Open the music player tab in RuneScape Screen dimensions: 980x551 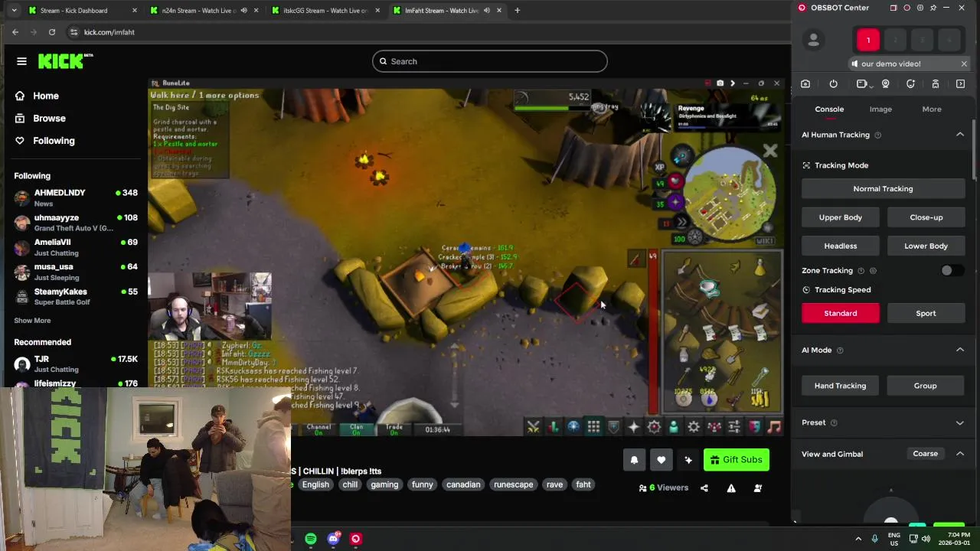(x=774, y=427)
